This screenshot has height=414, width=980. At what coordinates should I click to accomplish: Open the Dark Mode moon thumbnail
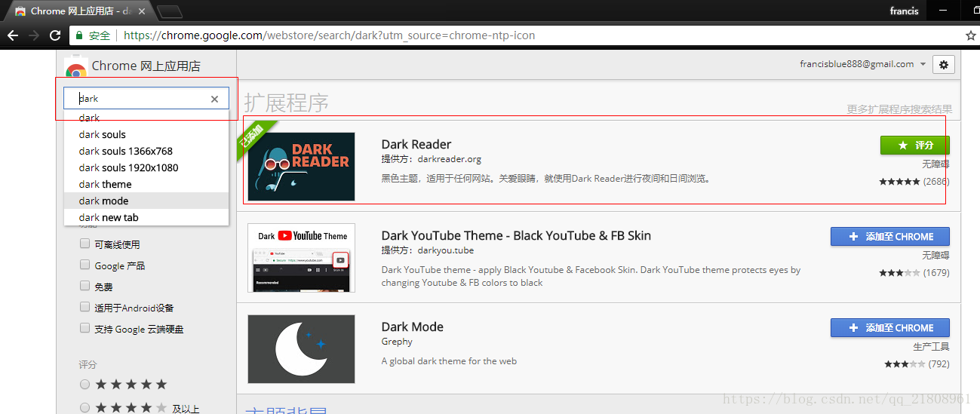click(301, 349)
